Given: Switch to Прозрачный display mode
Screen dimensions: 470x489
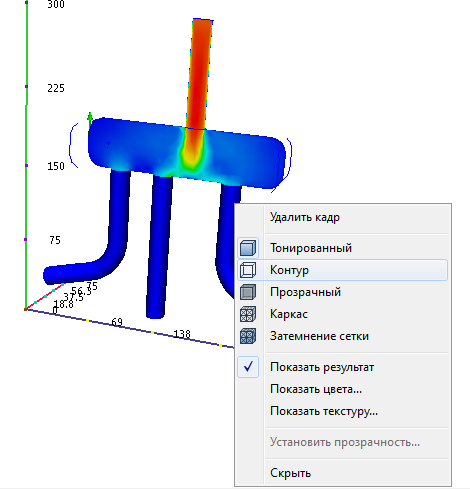Looking at the screenshot, I should click(305, 292).
